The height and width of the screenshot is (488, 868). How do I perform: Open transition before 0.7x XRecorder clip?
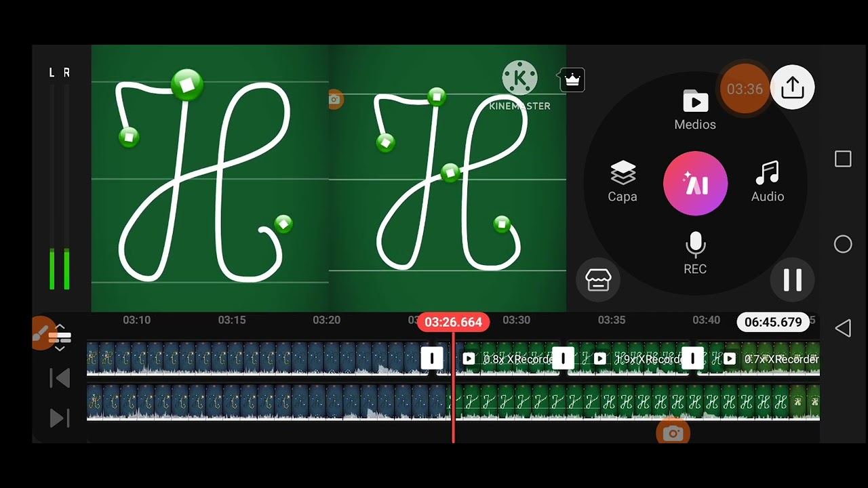pos(692,358)
